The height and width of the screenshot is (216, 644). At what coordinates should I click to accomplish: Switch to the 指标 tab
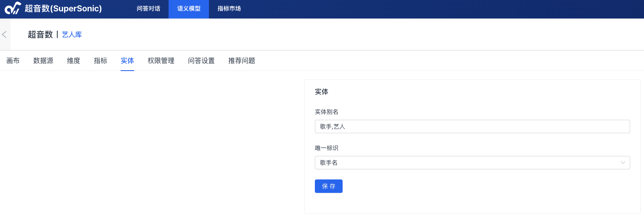100,61
